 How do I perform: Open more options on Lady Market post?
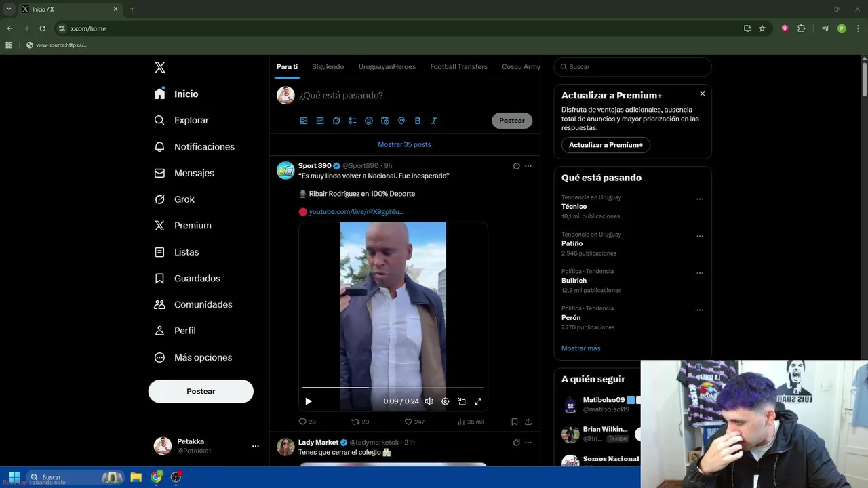click(x=528, y=443)
